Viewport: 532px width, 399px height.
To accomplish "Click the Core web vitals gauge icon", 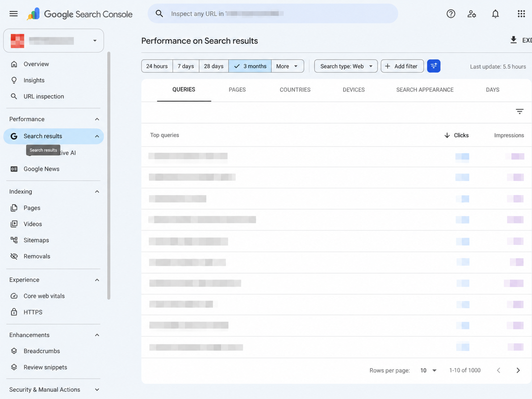I will tap(14, 296).
